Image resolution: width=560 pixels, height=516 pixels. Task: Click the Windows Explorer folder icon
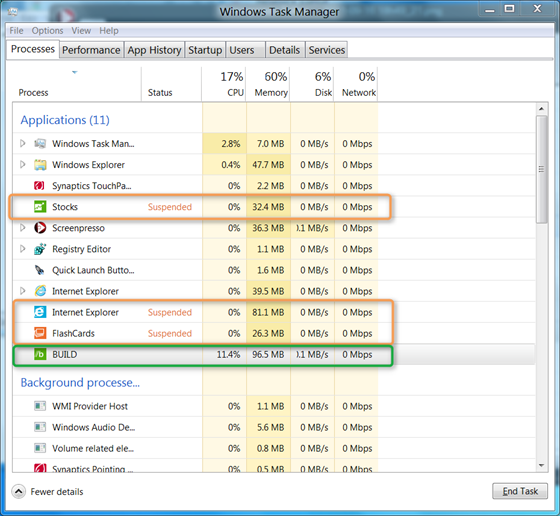40,165
